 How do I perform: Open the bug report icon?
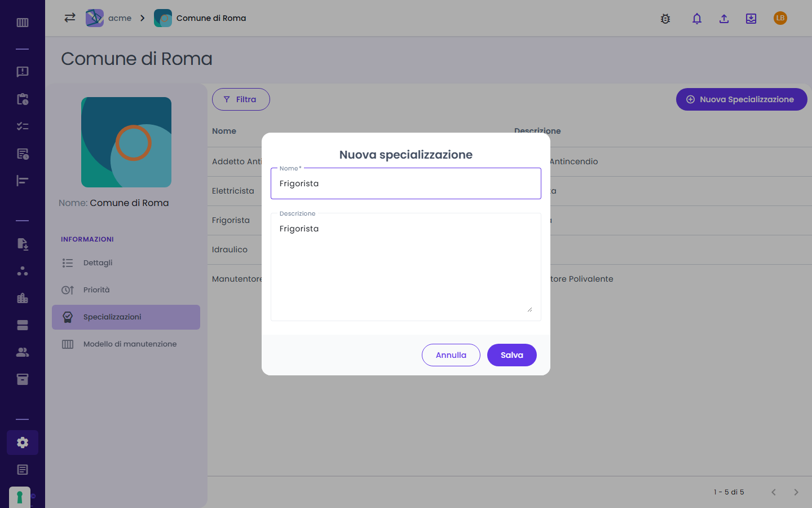665,19
